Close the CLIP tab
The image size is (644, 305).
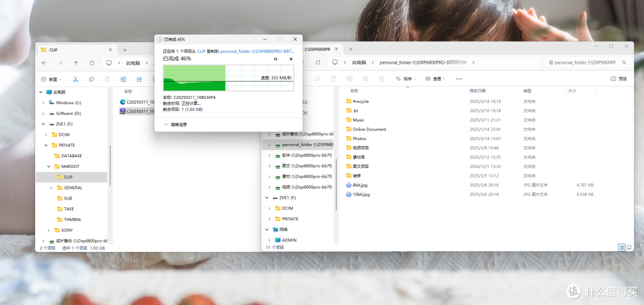click(110, 49)
